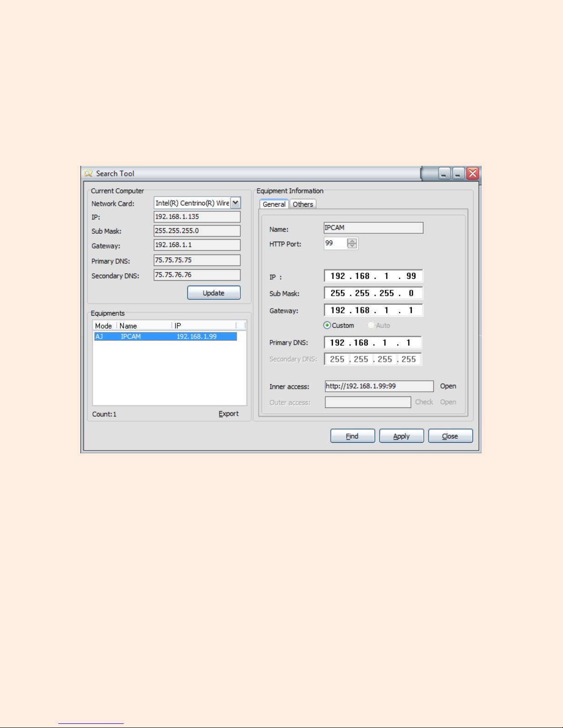Minimize the Search Tool window
Screen dimensions: 563x728
pos(444,174)
